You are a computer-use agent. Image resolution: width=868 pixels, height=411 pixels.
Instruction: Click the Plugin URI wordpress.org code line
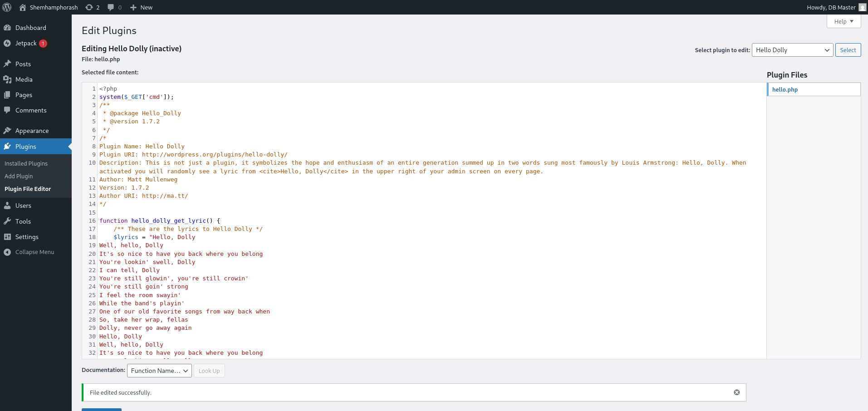pyautogui.click(x=193, y=154)
